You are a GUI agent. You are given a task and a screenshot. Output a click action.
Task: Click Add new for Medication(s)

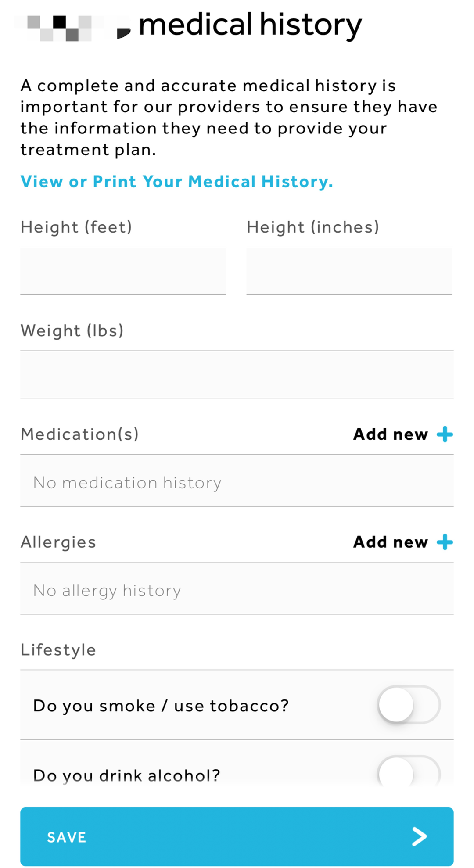pyautogui.click(x=390, y=434)
